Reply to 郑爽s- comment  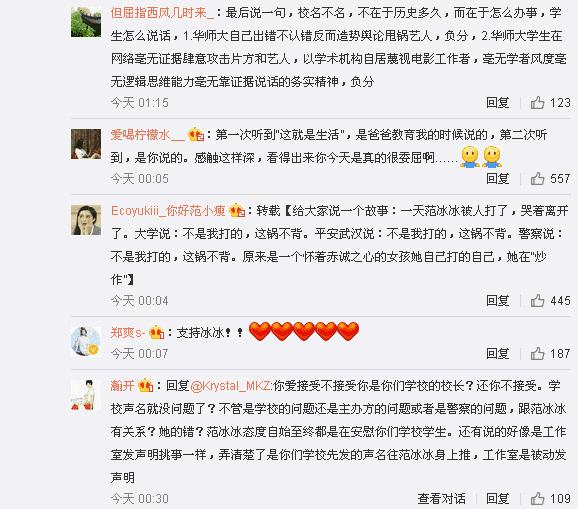(497, 354)
